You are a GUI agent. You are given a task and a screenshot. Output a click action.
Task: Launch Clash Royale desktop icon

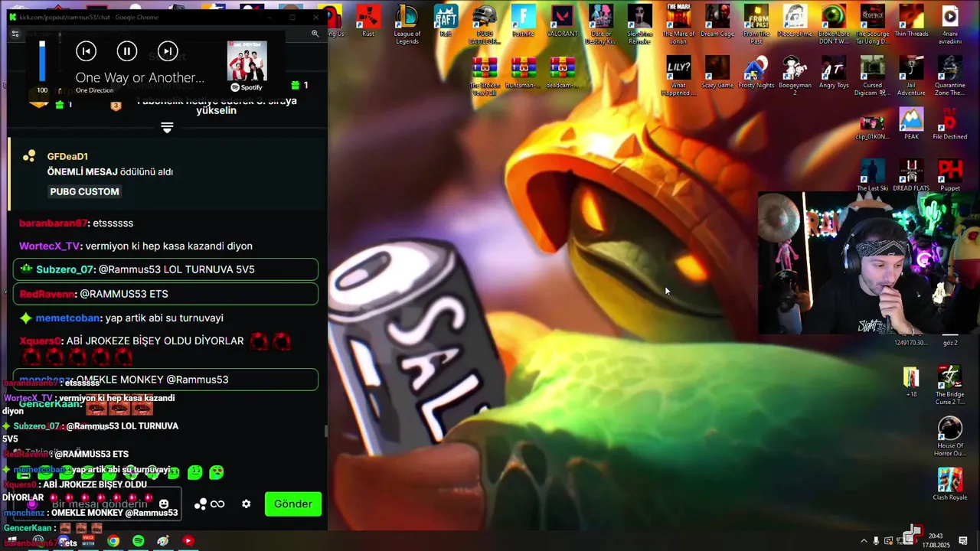(x=950, y=484)
